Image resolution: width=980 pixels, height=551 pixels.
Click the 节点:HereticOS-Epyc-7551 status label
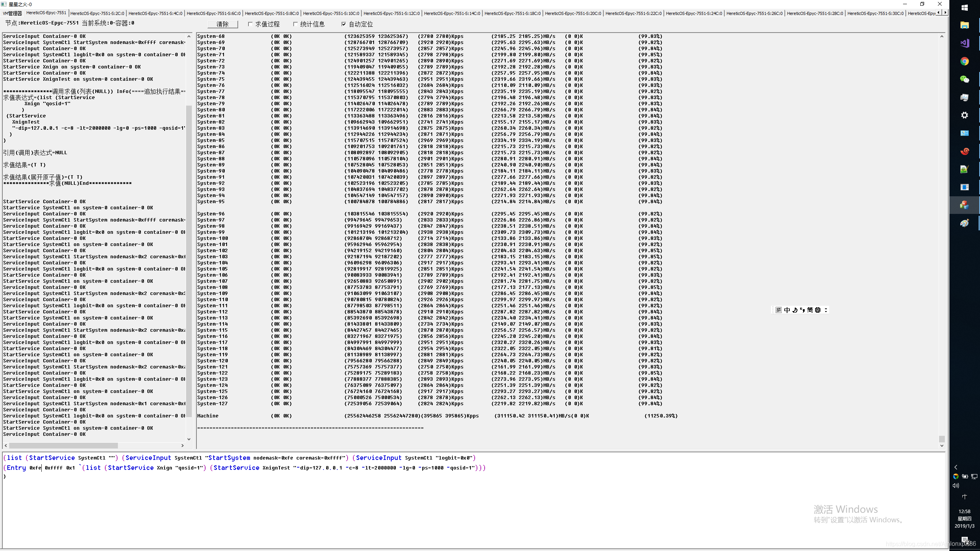(42, 23)
